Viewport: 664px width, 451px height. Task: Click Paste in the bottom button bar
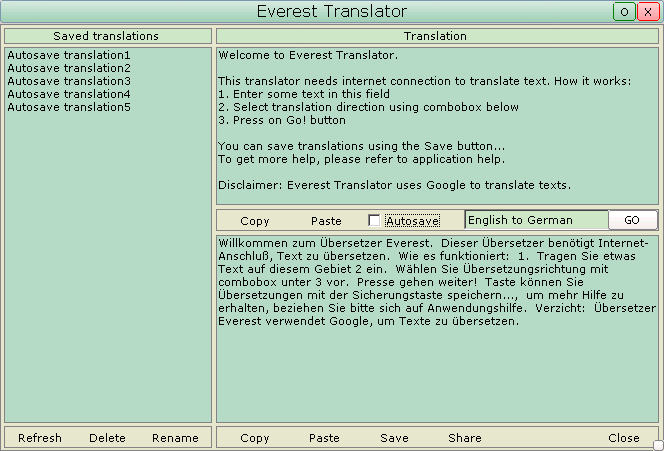(324, 438)
